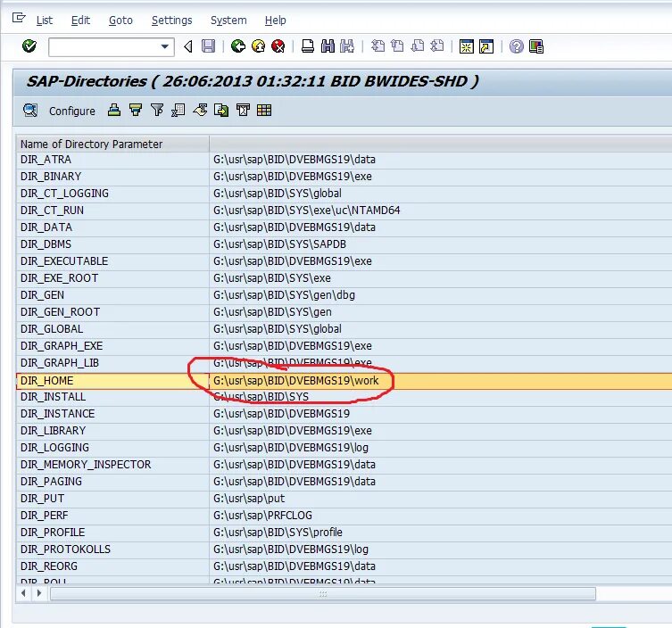Image resolution: width=672 pixels, height=628 pixels.
Task: Click the Save diskette icon
Action: [208, 45]
